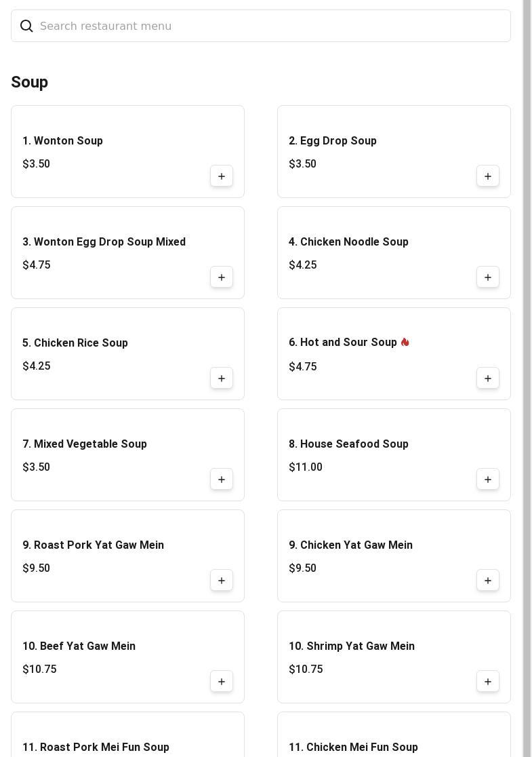Open the Roast Pork Mei Fun Soup card
The image size is (532, 757).
(x=96, y=747)
